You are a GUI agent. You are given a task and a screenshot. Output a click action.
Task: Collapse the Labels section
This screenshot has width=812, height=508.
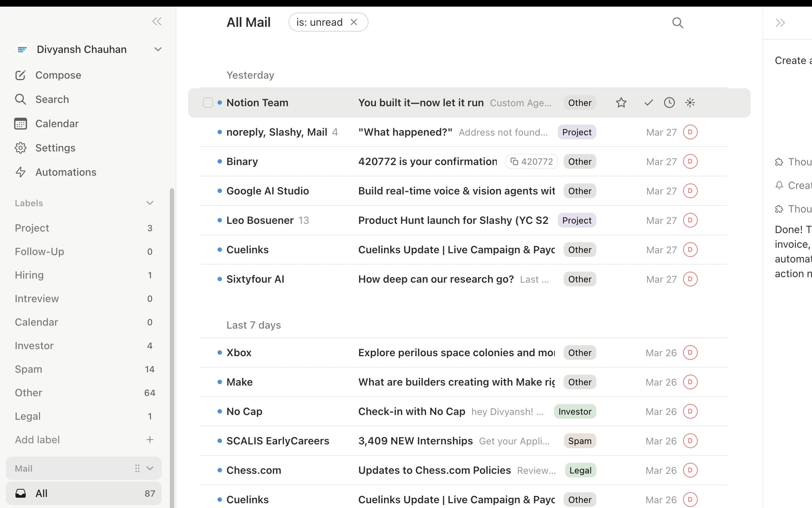(x=150, y=203)
